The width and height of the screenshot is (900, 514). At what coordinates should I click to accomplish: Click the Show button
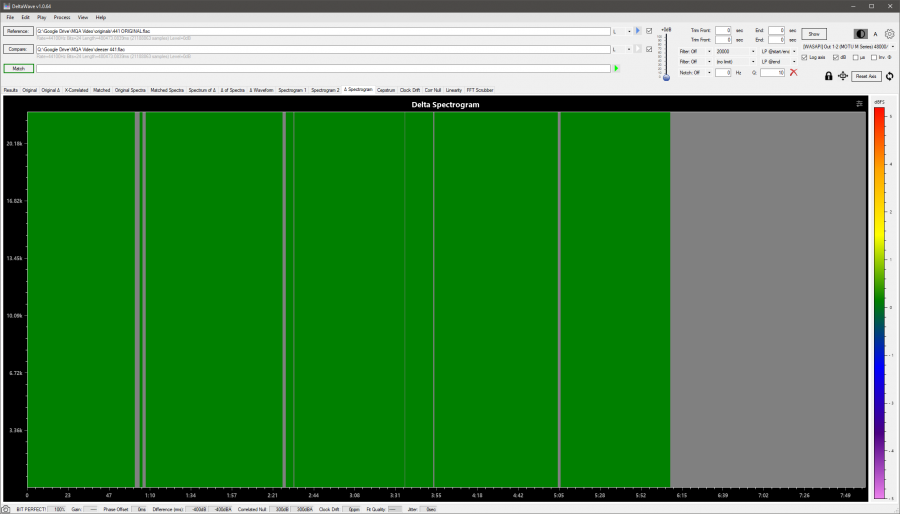click(814, 33)
